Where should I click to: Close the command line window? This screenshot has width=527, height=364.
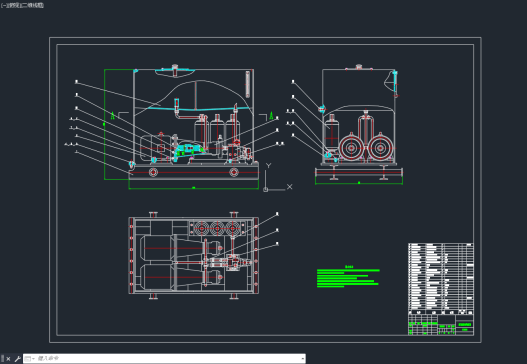coord(8,359)
